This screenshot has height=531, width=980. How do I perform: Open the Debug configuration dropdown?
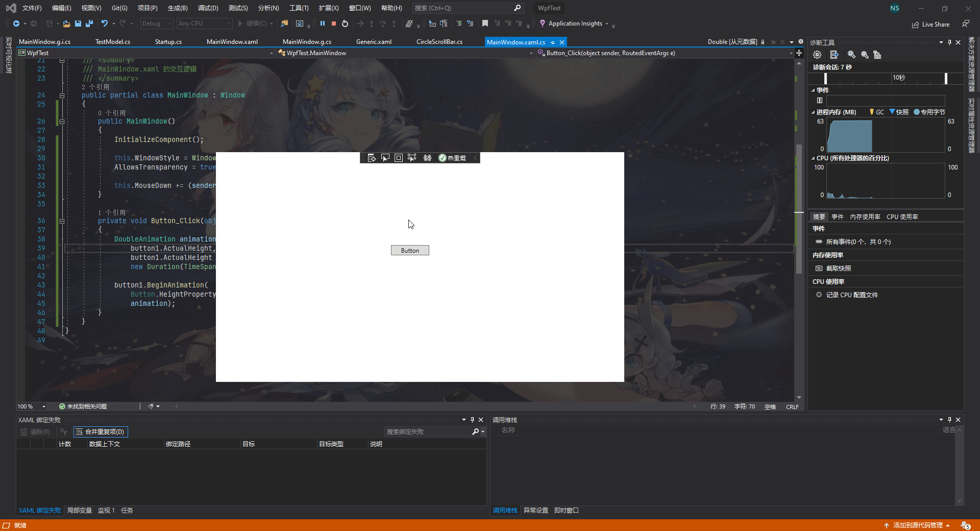click(x=156, y=23)
